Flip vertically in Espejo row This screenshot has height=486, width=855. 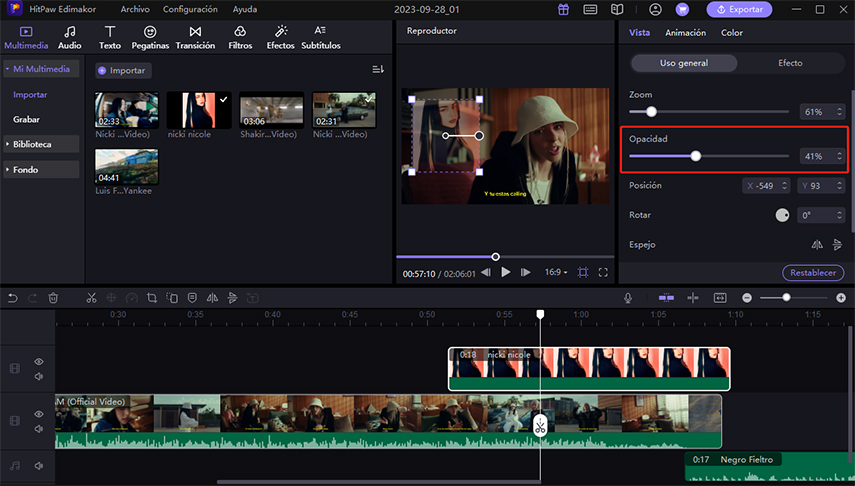click(838, 244)
